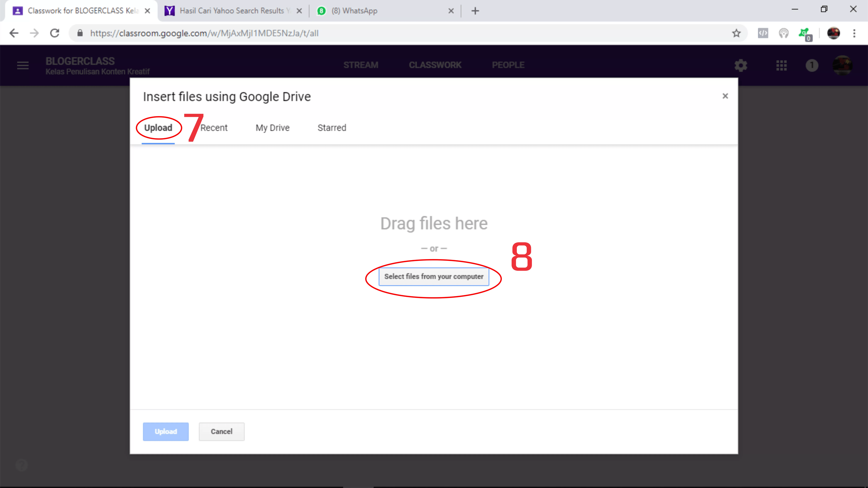Bookmark this page with star icon
The image size is (868, 488).
736,33
